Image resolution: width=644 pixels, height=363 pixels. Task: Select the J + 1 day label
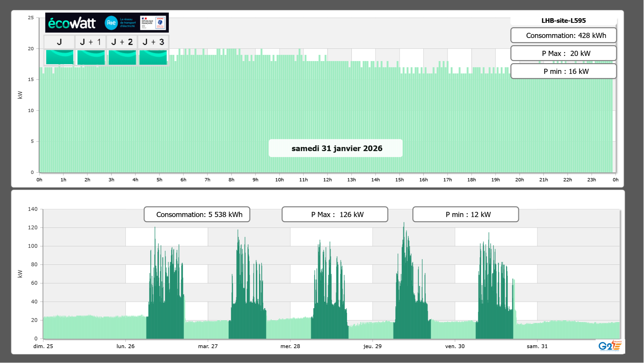pos(90,42)
